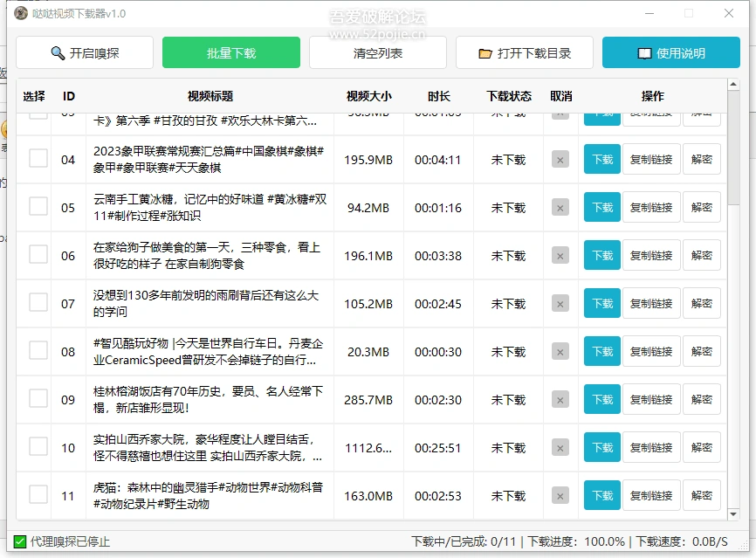This screenshot has height=558, width=756.
Task: Start 批量下载 batch download
Action: (231, 53)
